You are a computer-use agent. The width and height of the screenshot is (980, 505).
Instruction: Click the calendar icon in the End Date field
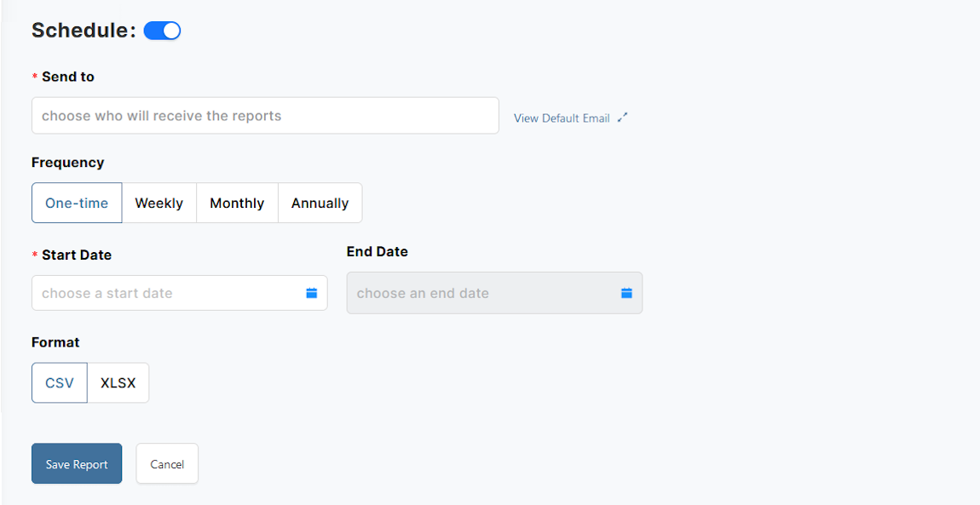coord(626,292)
